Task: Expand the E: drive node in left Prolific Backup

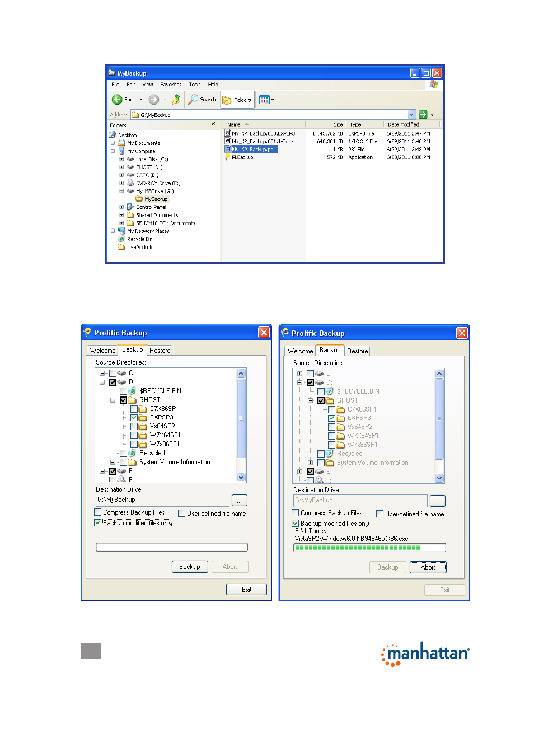Action: coord(102,471)
